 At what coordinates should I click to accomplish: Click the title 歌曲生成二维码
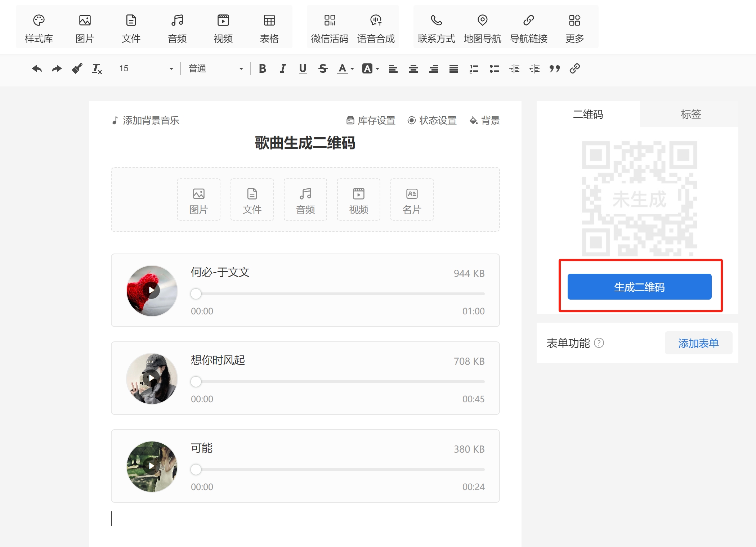pos(305,143)
